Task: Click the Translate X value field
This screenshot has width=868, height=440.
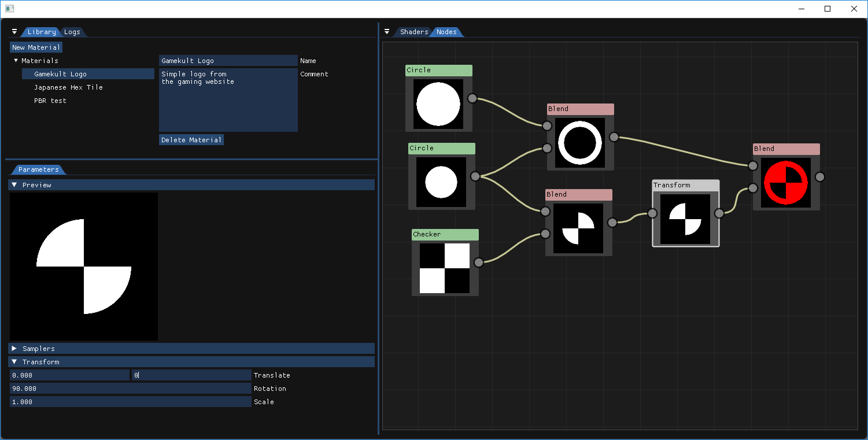Action: tap(69, 375)
